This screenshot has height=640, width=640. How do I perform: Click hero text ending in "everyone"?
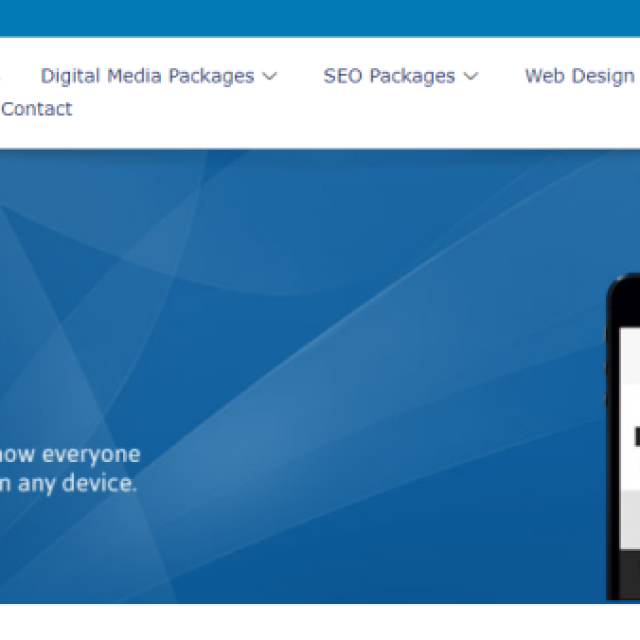[70, 455]
